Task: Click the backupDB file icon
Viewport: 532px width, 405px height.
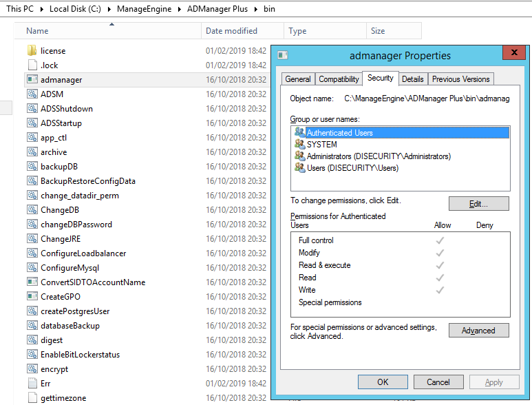Action: (x=32, y=167)
